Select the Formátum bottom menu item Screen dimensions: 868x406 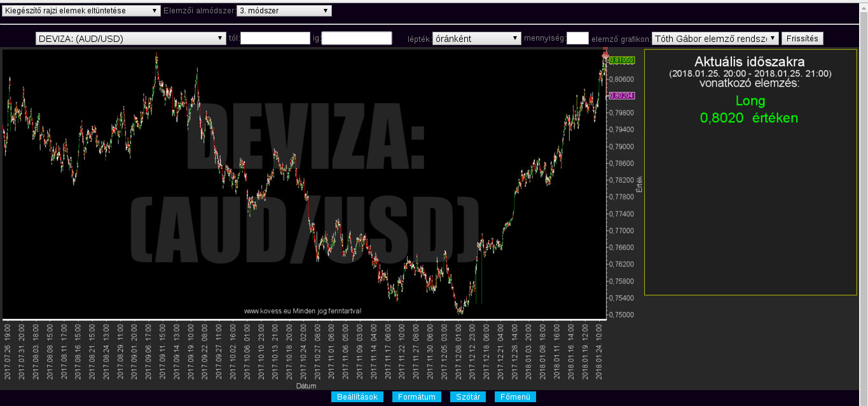point(417,397)
